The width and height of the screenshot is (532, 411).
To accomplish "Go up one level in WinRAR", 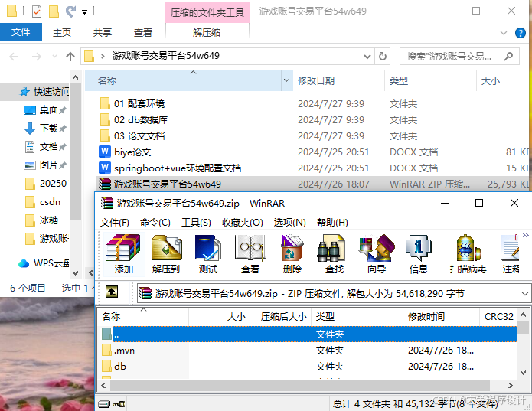I will pos(112,292).
